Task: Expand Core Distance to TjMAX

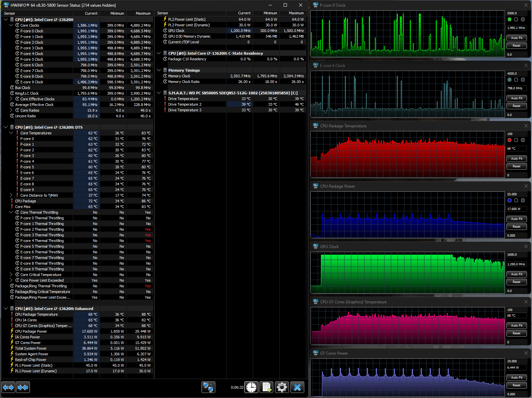Action: pos(11,195)
